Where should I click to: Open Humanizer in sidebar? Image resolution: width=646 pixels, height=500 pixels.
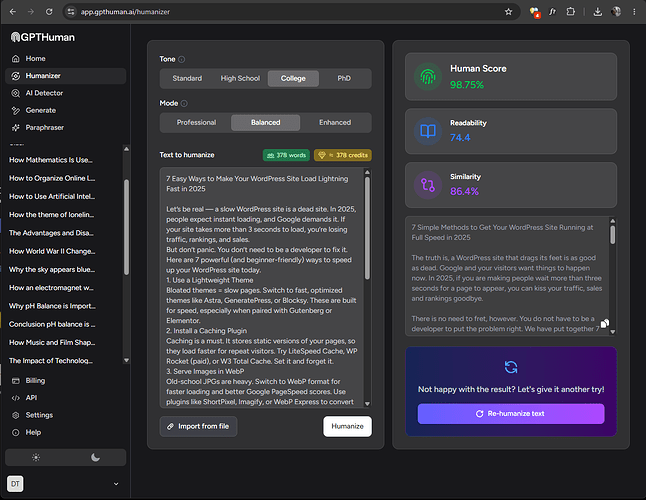point(66,76)
